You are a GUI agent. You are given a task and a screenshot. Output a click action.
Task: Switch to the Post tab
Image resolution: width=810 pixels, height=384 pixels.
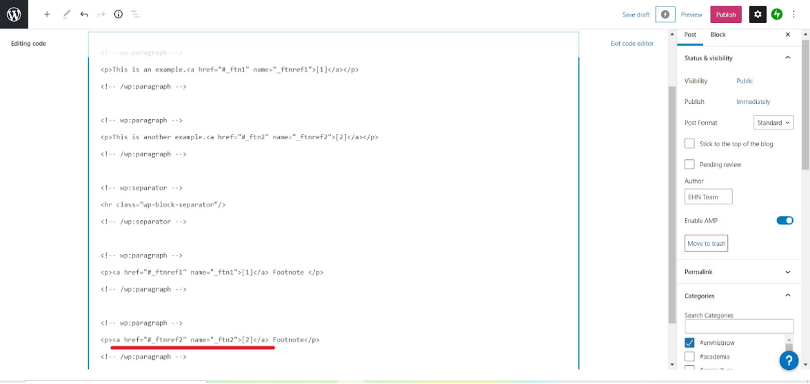690,35
